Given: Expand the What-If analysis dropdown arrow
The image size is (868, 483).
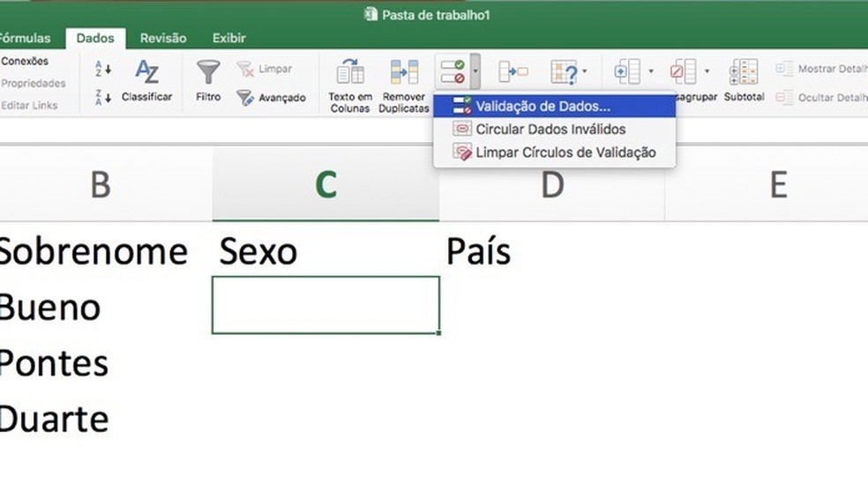Looking at the screenshot, I should (x=584, y=71).
